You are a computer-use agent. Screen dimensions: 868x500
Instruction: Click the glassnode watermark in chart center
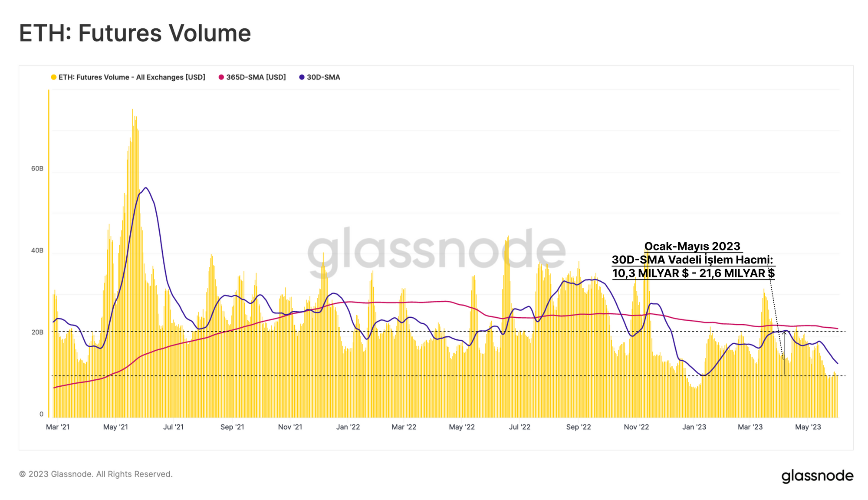coord(436,252)
